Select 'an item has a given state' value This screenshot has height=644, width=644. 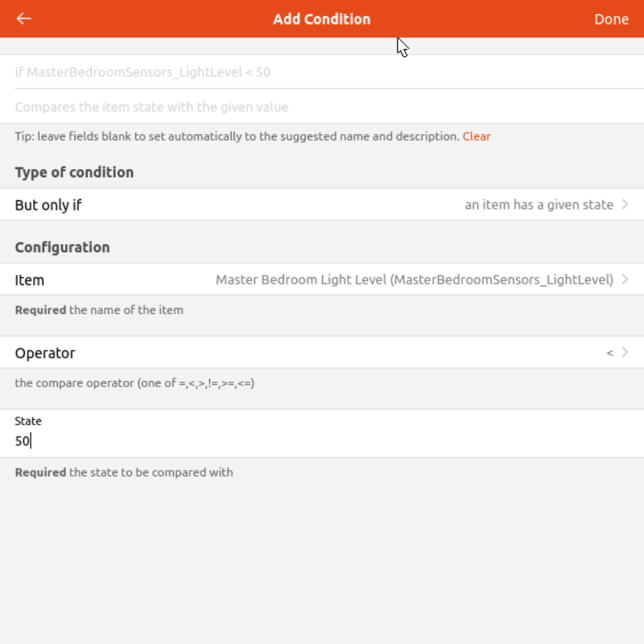click(539, 205)
